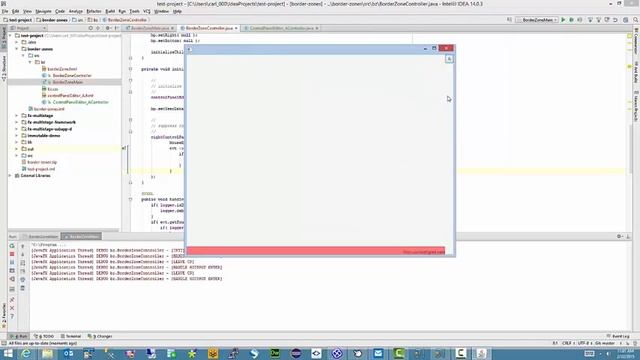Open the VCS menu
Image resolution: width=640 pixels, height=360 pixels.
click(147, 11)
